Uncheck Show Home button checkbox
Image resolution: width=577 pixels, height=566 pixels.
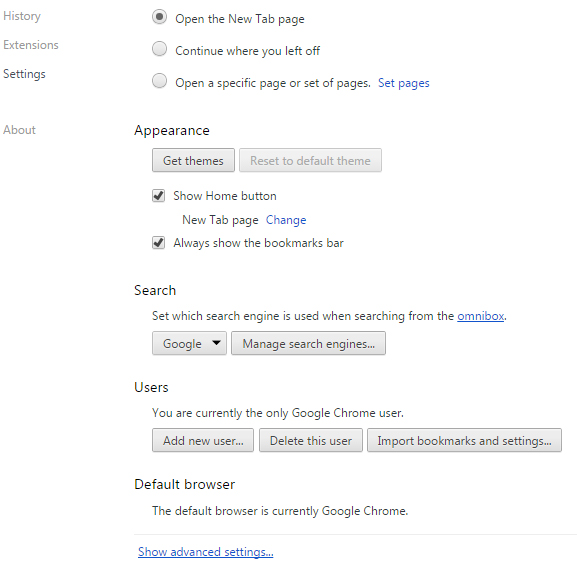coord(159,195)
